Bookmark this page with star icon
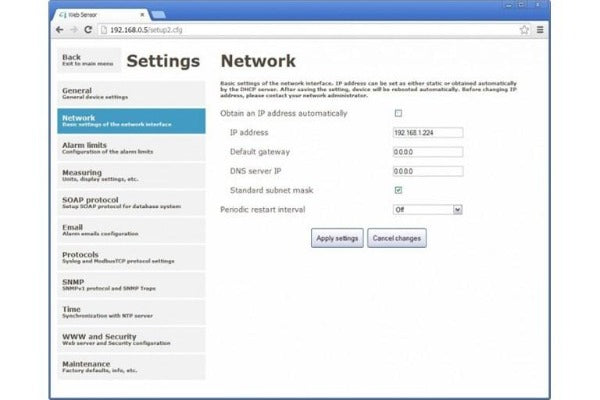Viewport: 600px width, 400px height. coord(524,30)
